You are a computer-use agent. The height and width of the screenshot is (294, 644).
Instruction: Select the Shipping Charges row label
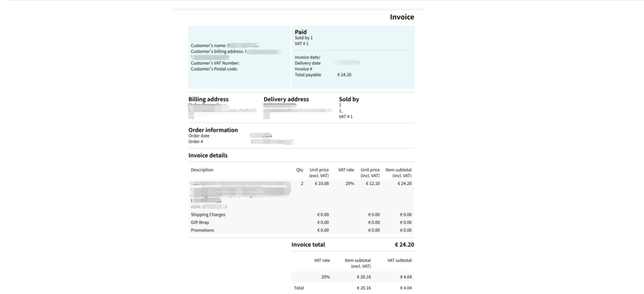coord(208,215)
